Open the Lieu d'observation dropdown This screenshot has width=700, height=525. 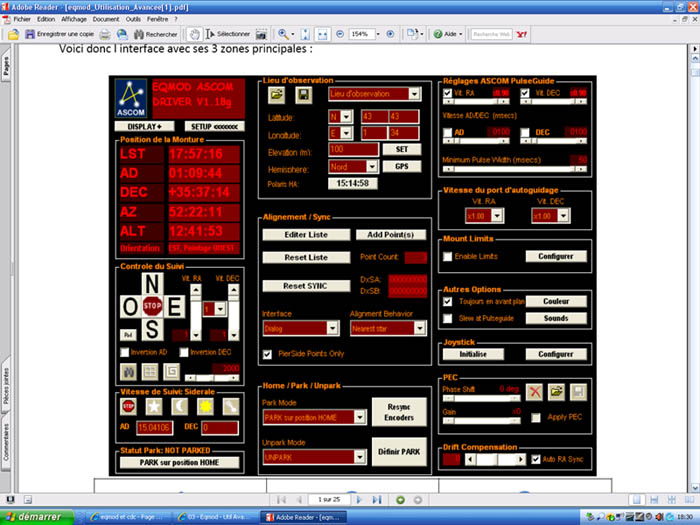coord(414,94)
